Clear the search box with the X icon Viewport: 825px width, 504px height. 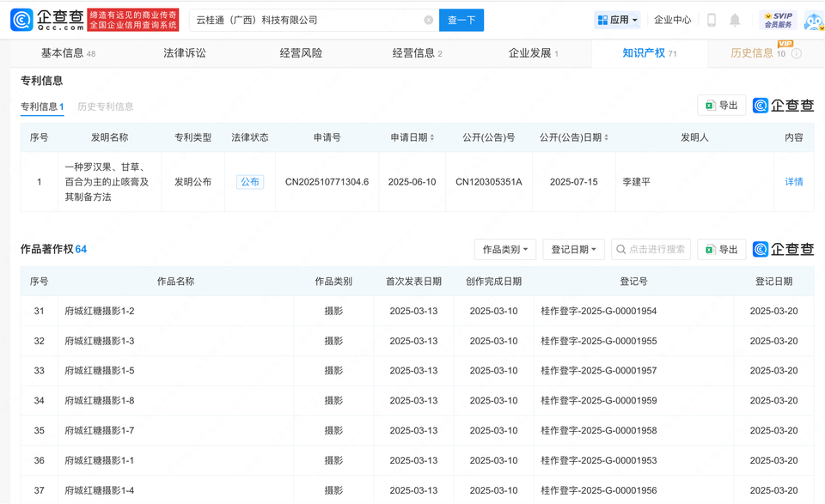(x=429, y=20)
